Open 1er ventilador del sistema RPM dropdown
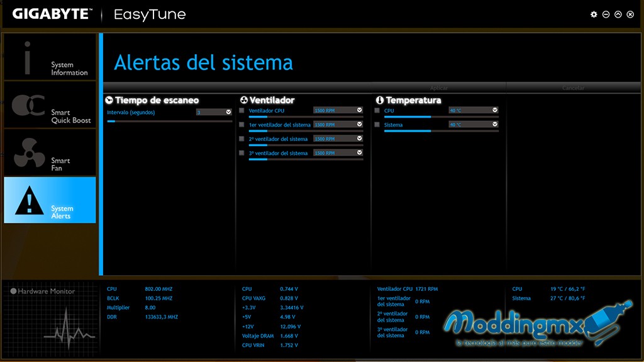This screenshot has width=644, height=362. pyautogui.click(x=338, y=124)
